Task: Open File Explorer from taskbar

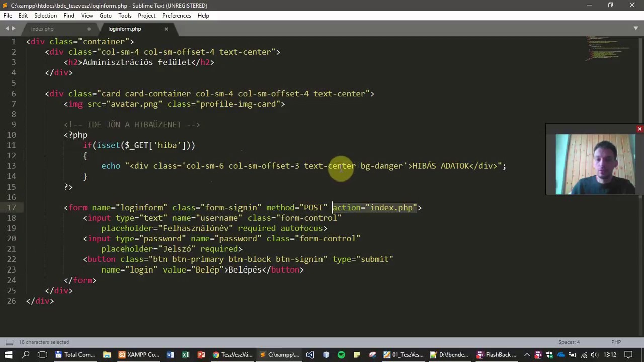Action: click(107, 355)
